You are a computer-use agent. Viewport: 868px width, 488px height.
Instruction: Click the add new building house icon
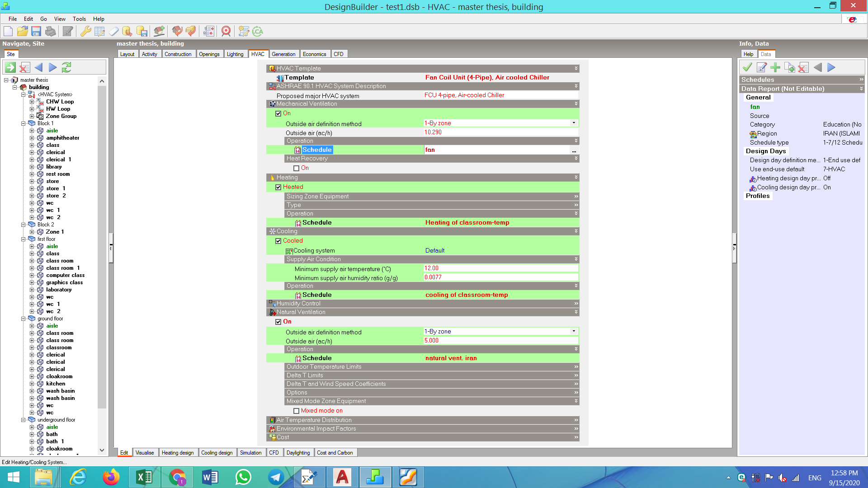(159, 31)
